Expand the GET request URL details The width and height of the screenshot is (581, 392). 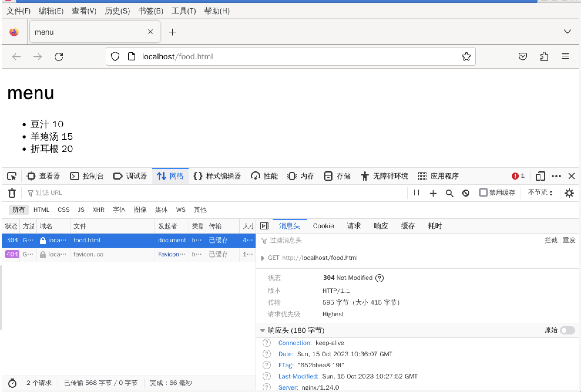263,258
